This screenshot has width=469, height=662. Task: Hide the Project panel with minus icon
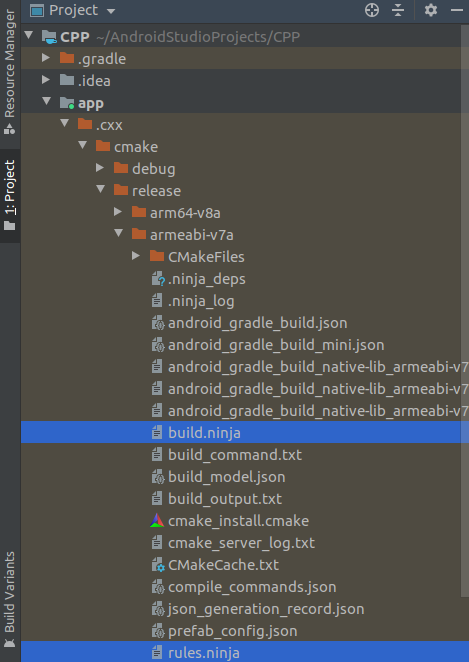[x=457, y=10]
